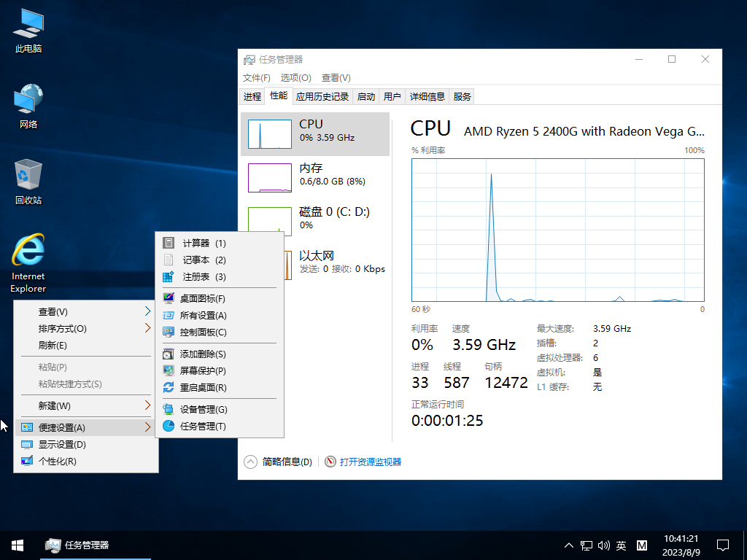Click the 任务管理器 taskbar button
This screenshot has width=747, height=560.
pyautogui.click(x=96, y=545)
